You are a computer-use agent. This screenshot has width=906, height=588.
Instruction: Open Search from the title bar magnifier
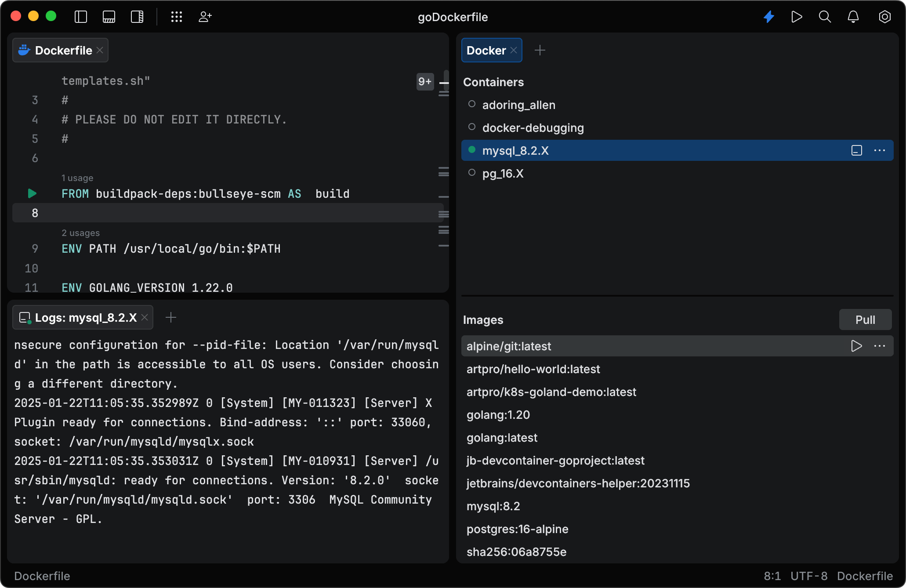pos(825,17)
